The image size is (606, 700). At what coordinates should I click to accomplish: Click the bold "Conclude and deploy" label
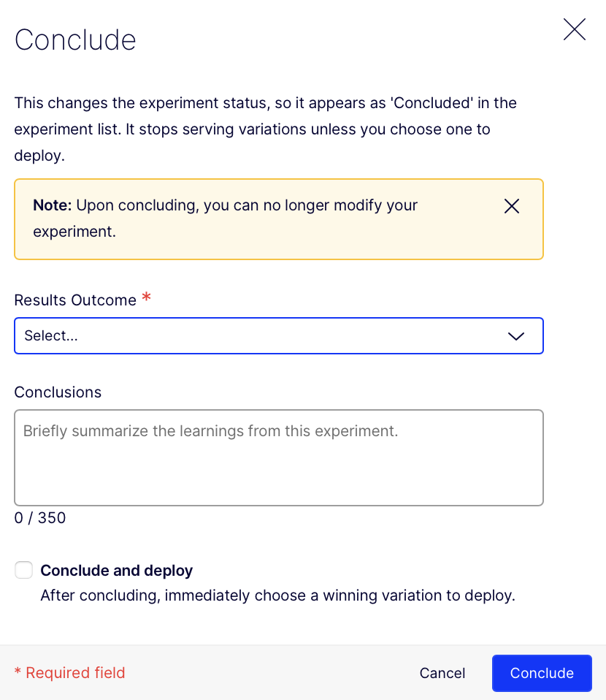(116, 571)
